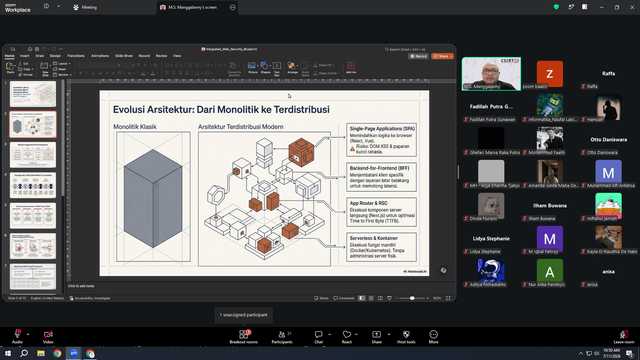Adjust the PowerPoint zoom slider handle
Viewport: 640px width, 360px height.
pyautogui.click(x=412, y=298)
